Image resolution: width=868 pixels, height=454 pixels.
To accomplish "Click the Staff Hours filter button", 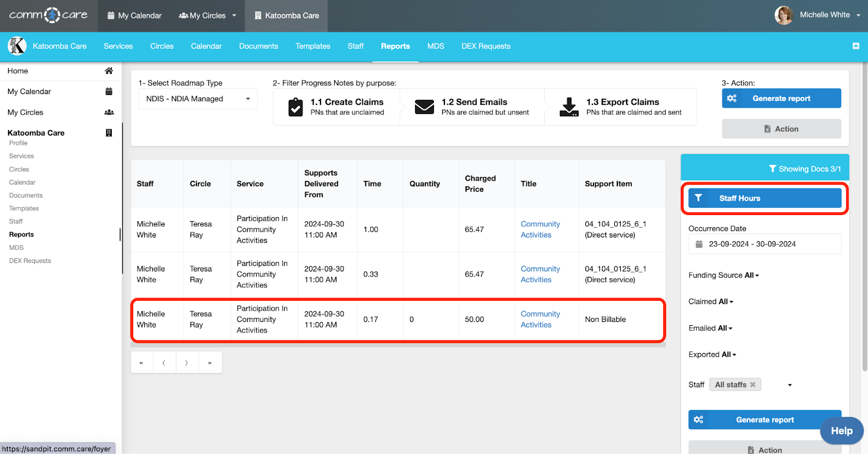I will [764, 198].
